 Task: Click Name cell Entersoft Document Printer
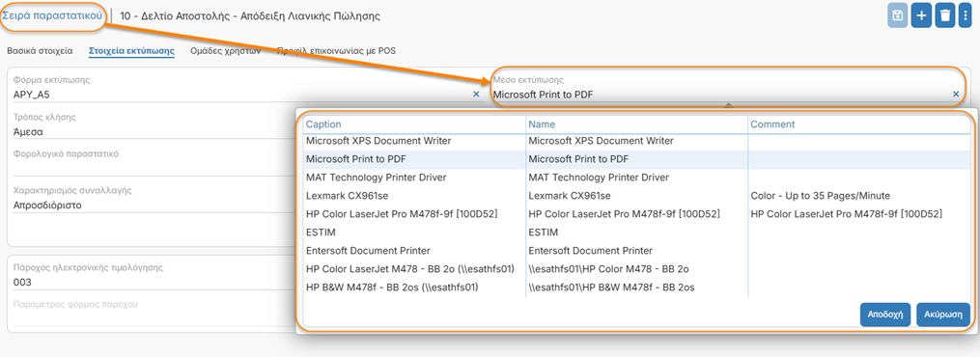pos(591,251)
